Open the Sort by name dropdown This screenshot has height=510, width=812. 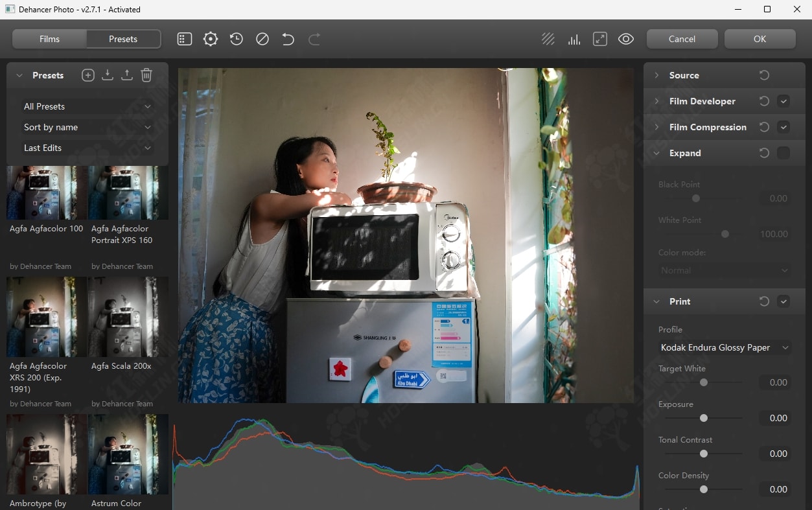[87, 127]
